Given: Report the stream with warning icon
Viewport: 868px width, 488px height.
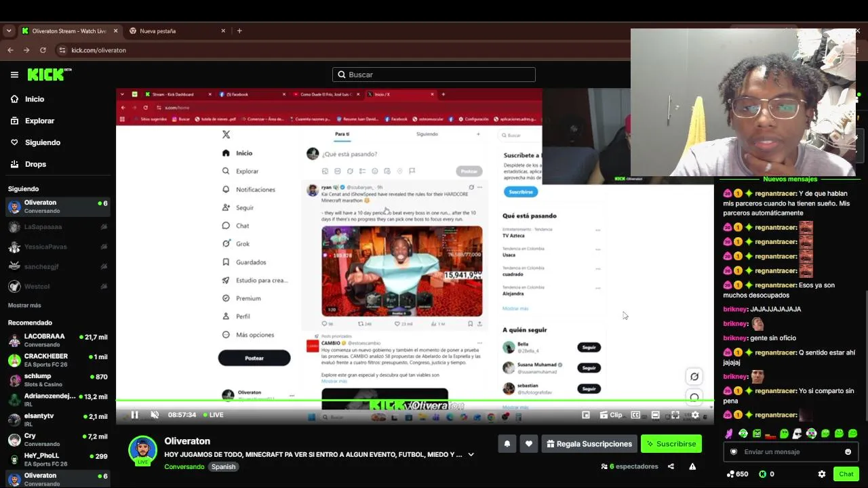Looking at the screenshot, I should click(x=692, y=466).
